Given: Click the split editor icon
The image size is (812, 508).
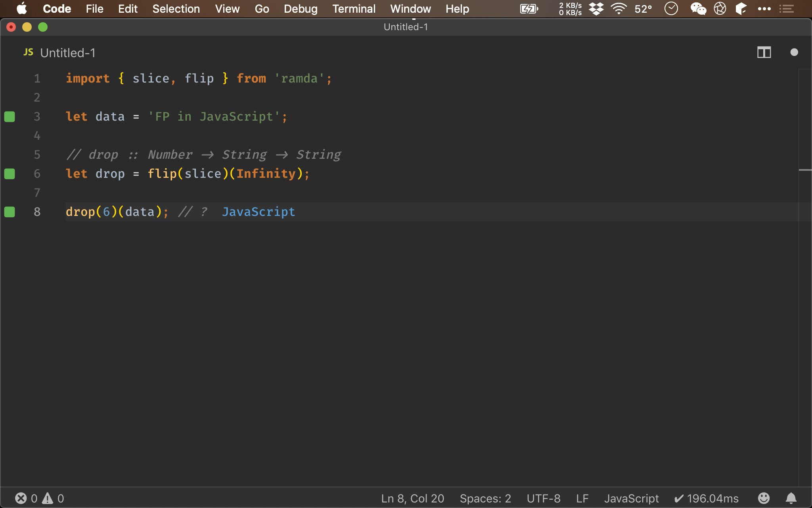Looking at the screenshot, I should [764, 52].
